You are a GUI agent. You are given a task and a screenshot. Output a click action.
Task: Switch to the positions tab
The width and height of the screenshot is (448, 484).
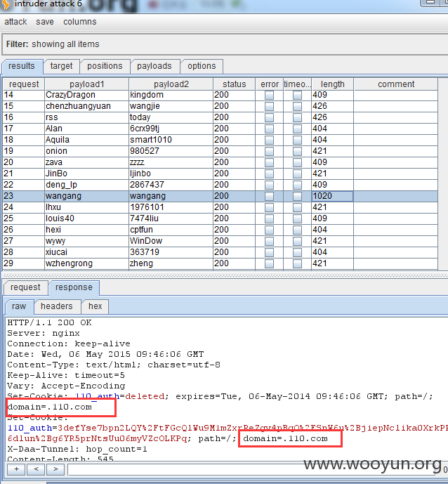point(105,66)
